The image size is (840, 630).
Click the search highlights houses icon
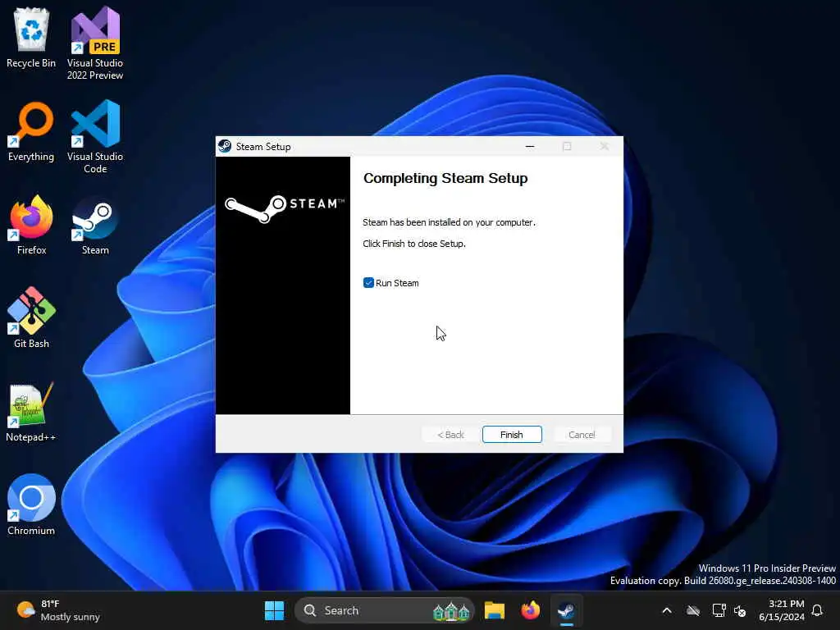(x=451, y=610)
